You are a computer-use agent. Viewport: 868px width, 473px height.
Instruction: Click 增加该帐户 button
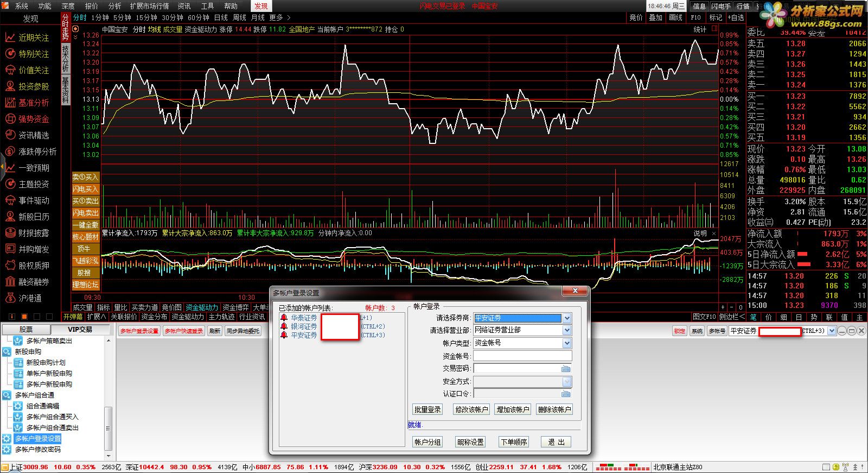point(513,409)
